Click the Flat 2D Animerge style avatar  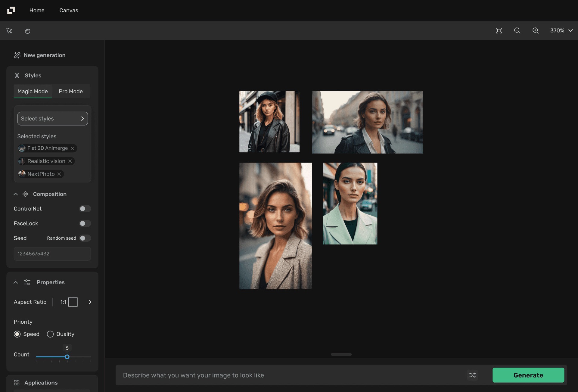tap(22, 148)
